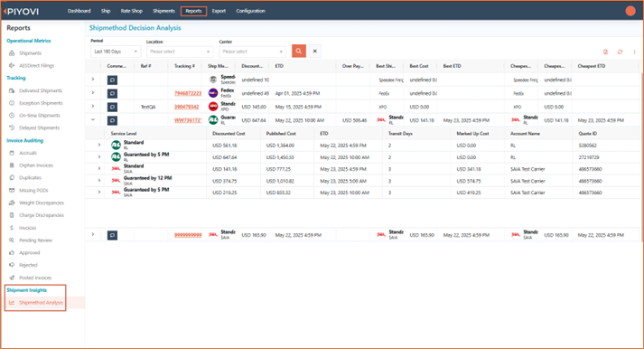Click the PIYOVI logo
The width and height of the screenshot is (644, 349).
[22, 12]
